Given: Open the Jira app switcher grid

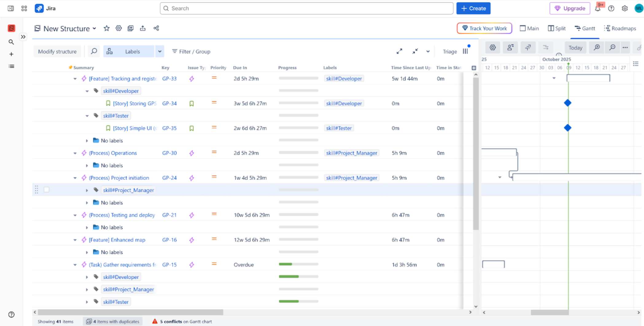Looking at the screenshot, I should pos(24,8).
